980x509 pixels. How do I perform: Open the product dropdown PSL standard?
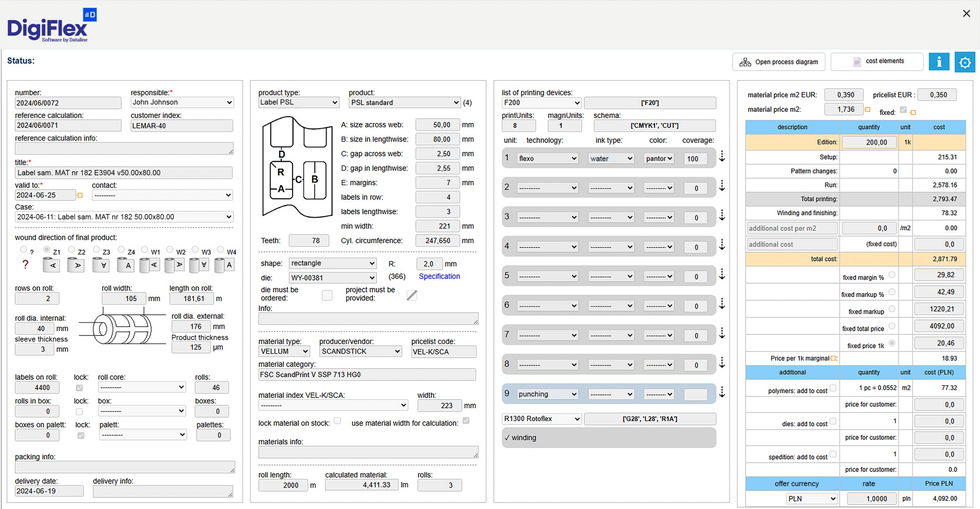point(405,103)
